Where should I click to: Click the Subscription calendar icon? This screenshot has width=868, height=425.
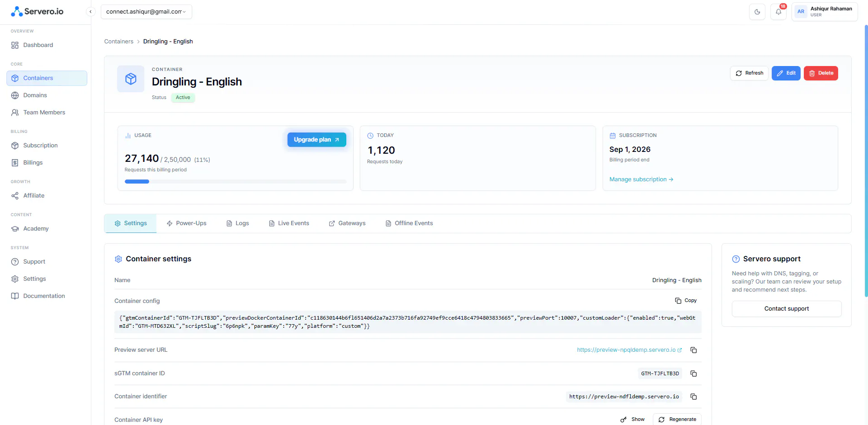(x=613, y=136)
